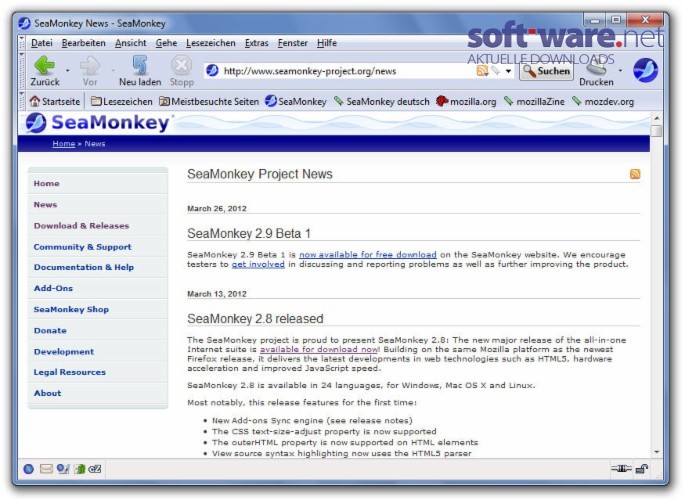Viewport: 685px width, 500px height.
Task: Click the site icon beside the URL
Action: [x=212, y=70]
